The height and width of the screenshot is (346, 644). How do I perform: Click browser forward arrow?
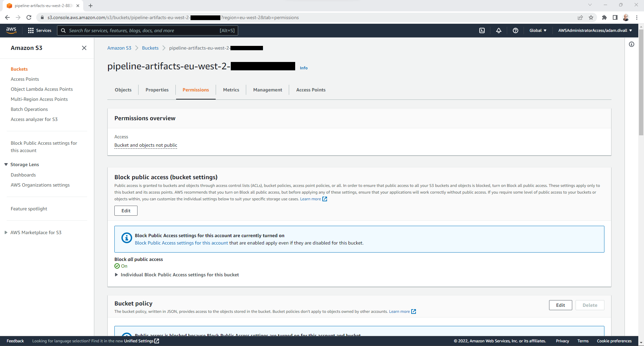coord(18,17)
